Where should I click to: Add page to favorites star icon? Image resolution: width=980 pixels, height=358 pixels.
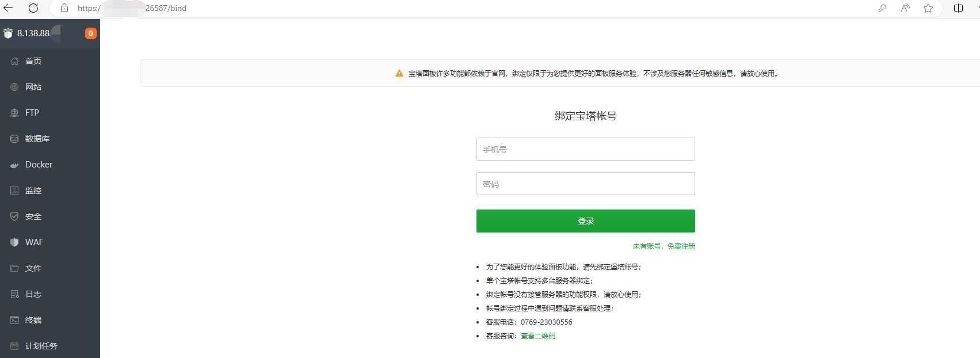pos(928,8)
